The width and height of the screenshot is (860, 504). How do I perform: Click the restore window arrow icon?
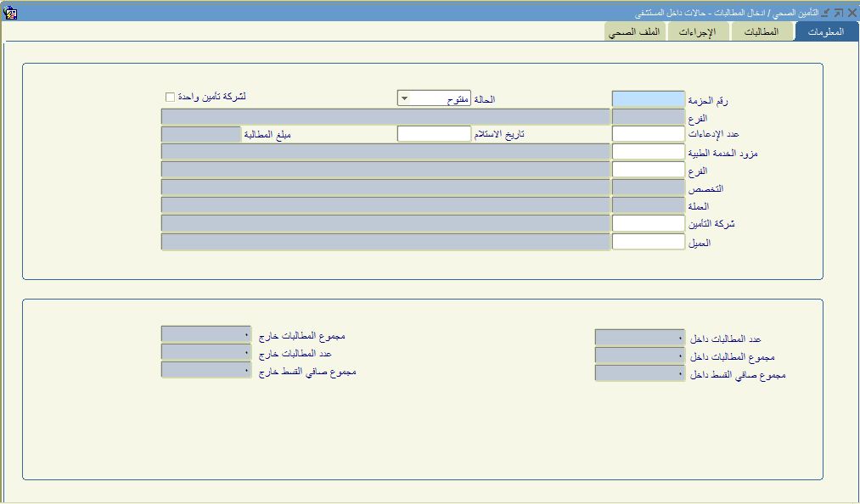coord(838,13)
